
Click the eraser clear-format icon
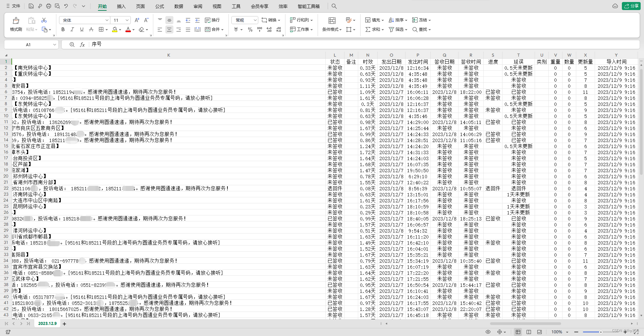click(141, 29)
